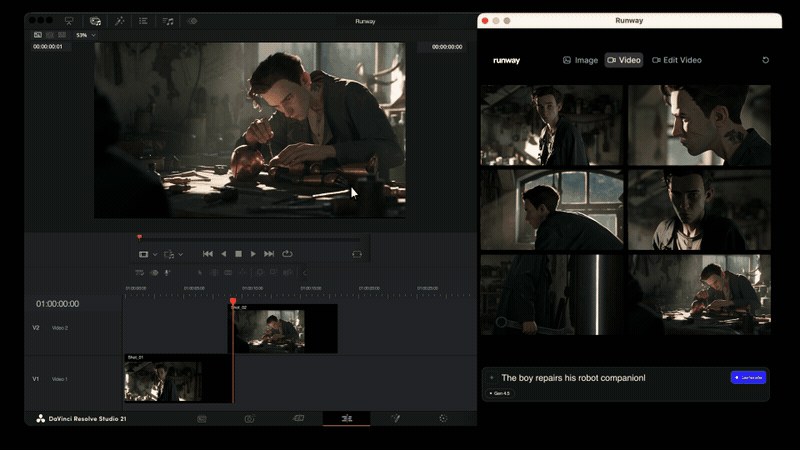Toggle the eye icon in Resolve top toolbar
Viewport: 800px width, 450px height.
coord(192,21)
